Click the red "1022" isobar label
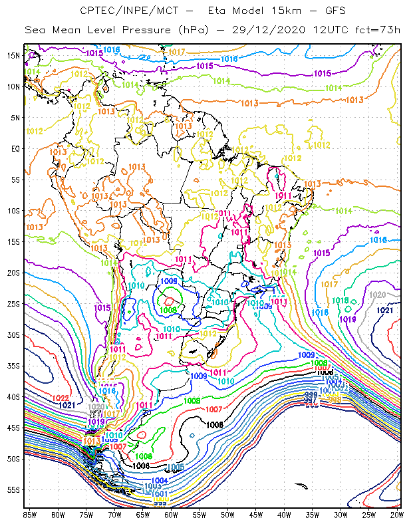Viewport: 411px width, 532px height. pos(61,398)
